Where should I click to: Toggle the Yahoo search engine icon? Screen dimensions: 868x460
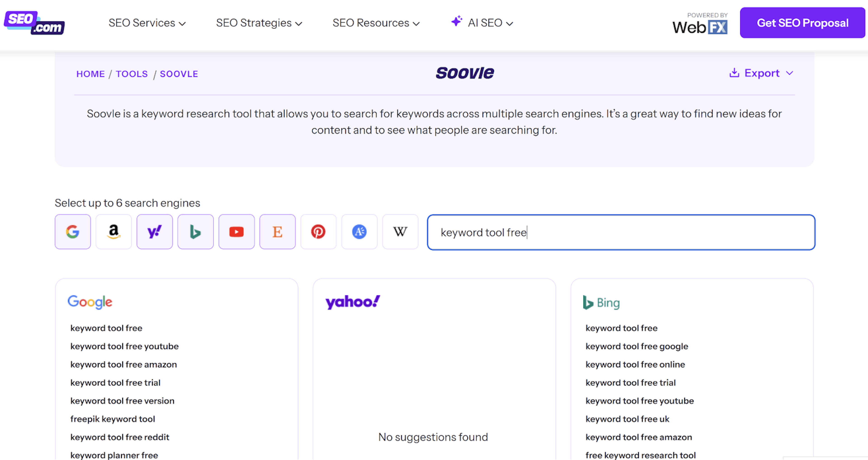(155, 232)
